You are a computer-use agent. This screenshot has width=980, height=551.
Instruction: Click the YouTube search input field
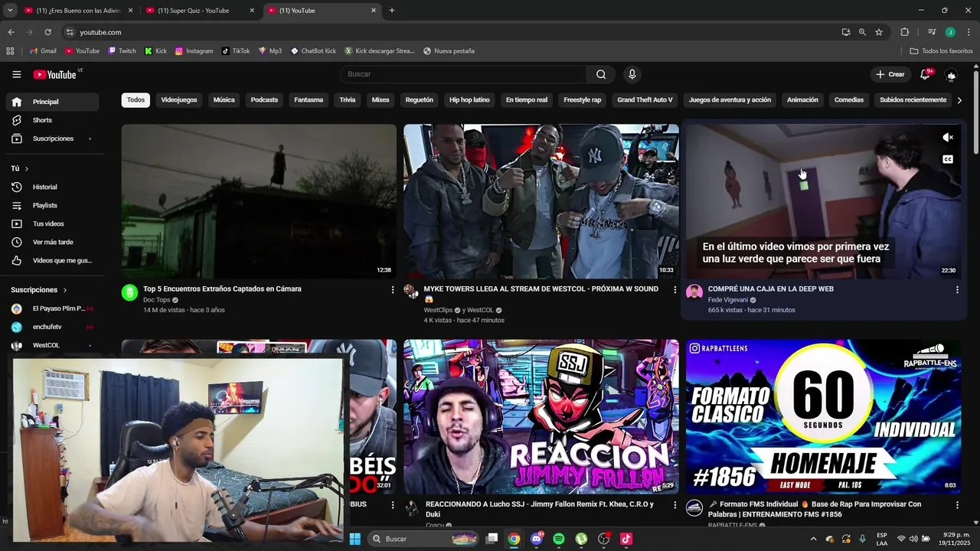tap(463, 74)
